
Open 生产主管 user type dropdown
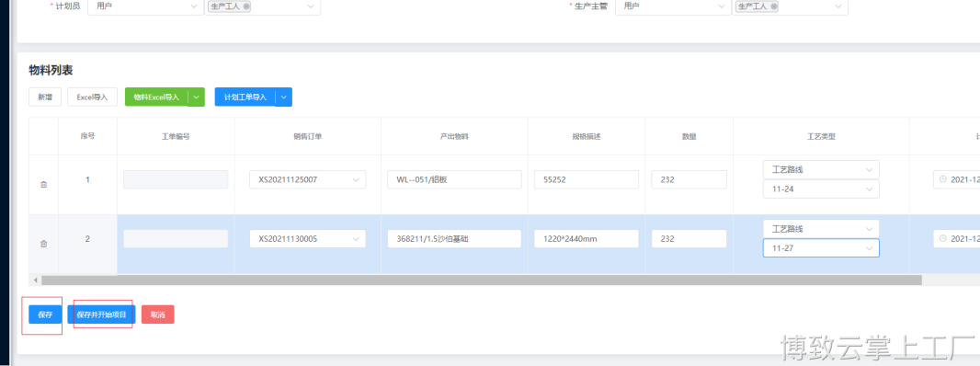pyautogui.click(x=673, y=6)
